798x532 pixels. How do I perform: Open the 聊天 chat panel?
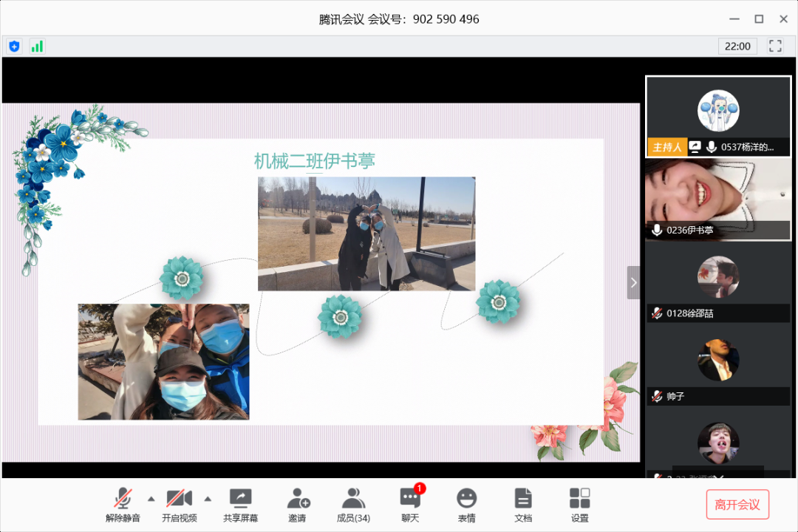click(x=410, y=504)
